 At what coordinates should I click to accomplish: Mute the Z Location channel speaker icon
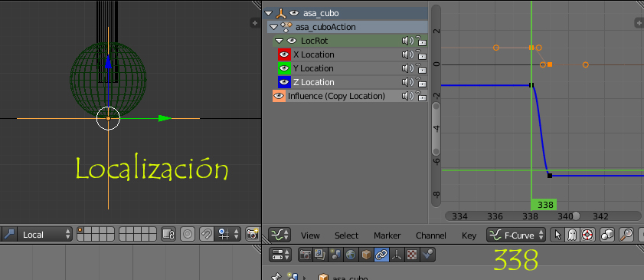(x=407, y=82)
